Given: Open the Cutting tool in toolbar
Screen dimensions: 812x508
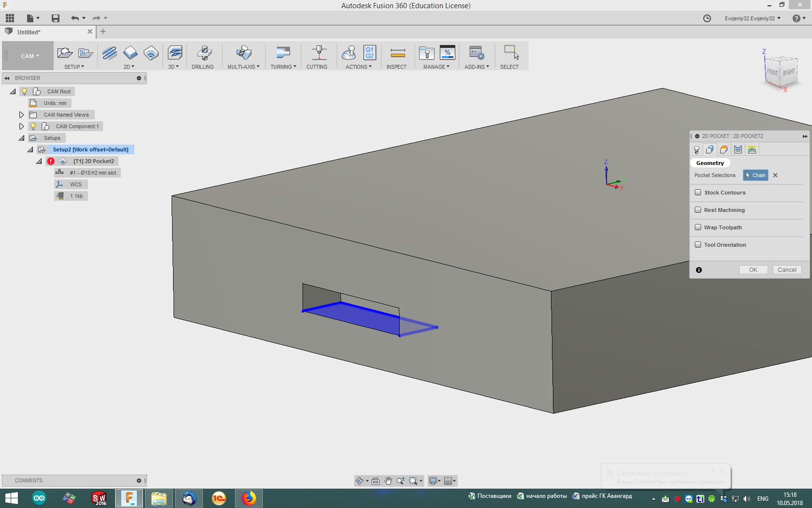Looking at the screenshot, I should 318,53.
